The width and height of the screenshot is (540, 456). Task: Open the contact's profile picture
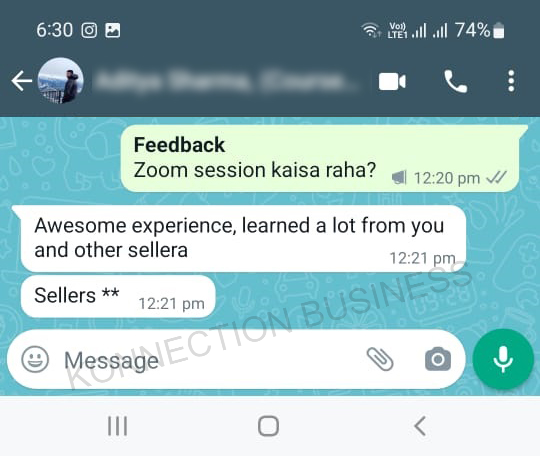click(61, 81)
